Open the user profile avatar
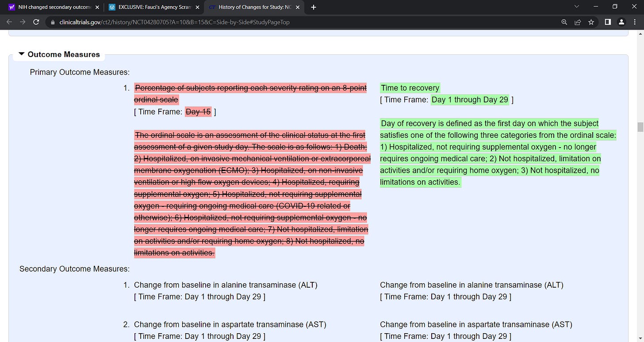644x342 pixels. (621, 22)
